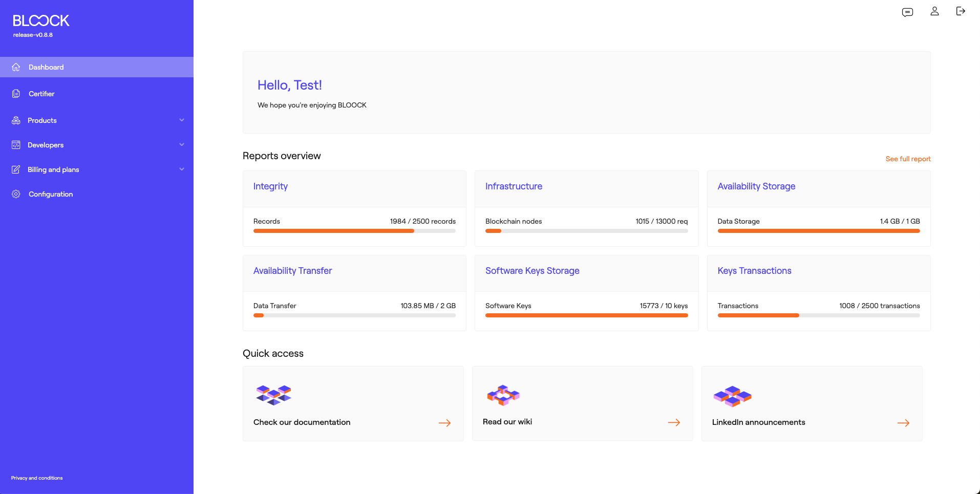Open the LinkedIn announcements card

click(x=812, y=403)
